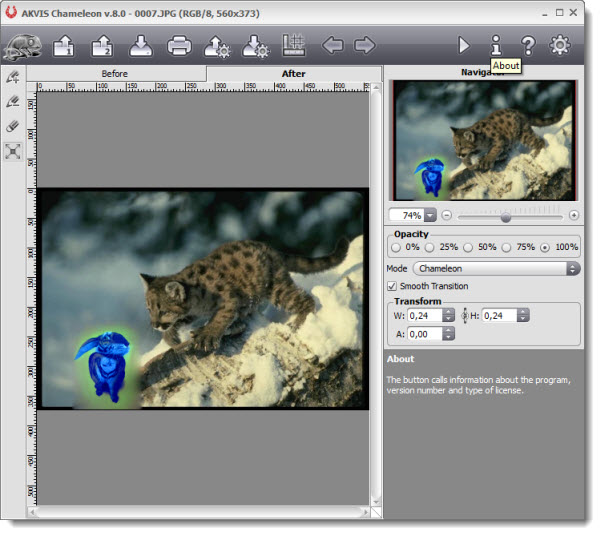Open background image button with number 1
The height and width of the screenshot is (535, 600).
(64, 45)
